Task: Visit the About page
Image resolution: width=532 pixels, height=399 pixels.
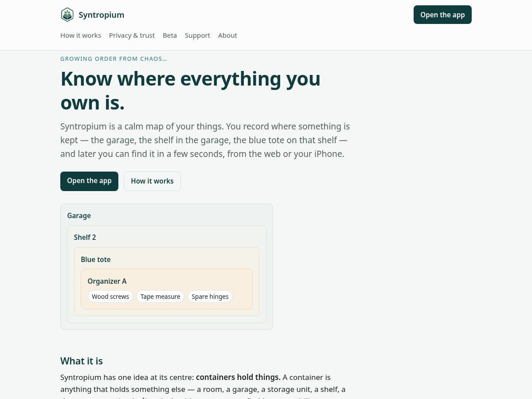Action: 227,35
